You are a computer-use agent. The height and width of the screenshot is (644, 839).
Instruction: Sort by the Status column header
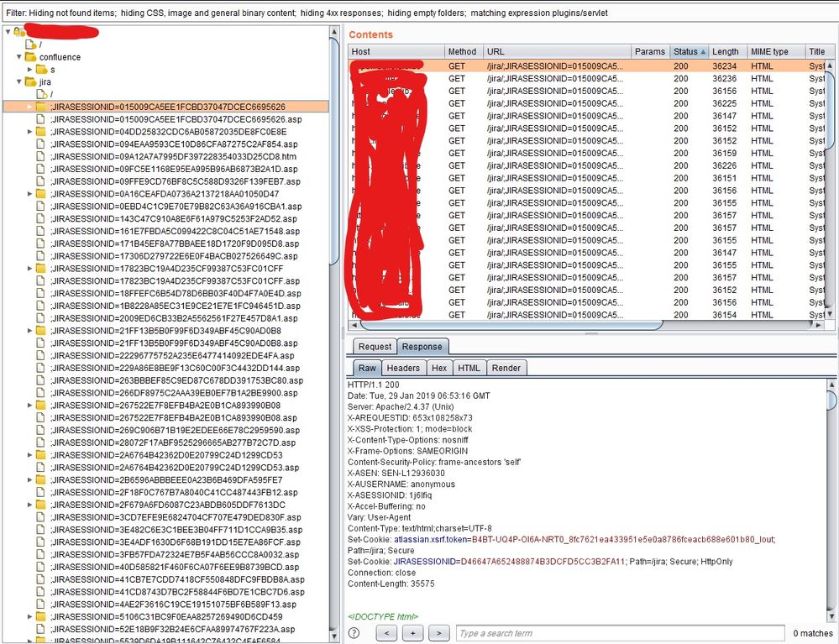tap(690, 51)
